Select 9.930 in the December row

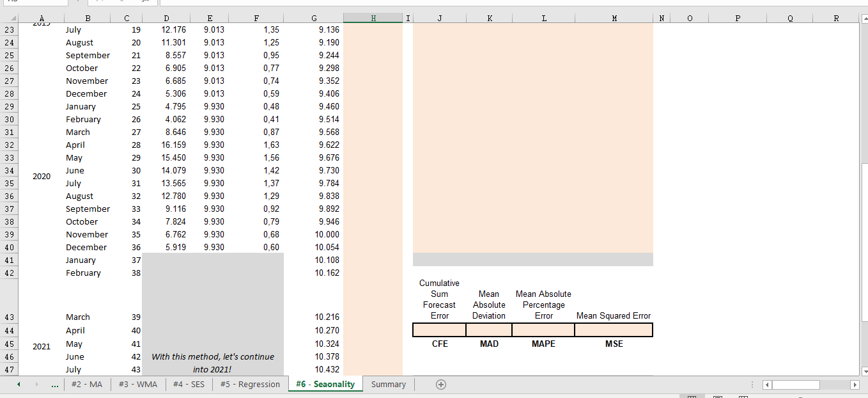pos(211,248)
